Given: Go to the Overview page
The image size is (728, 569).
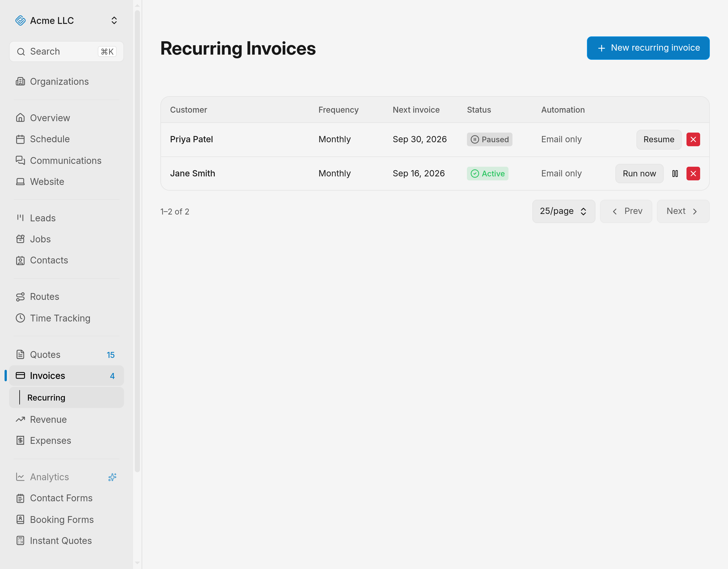Looking at the screenshot, I should [x=66, y=118].
